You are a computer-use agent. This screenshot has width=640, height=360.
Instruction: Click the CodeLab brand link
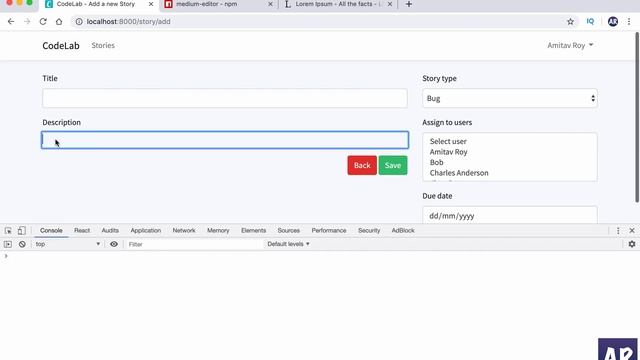click(61, 45)
